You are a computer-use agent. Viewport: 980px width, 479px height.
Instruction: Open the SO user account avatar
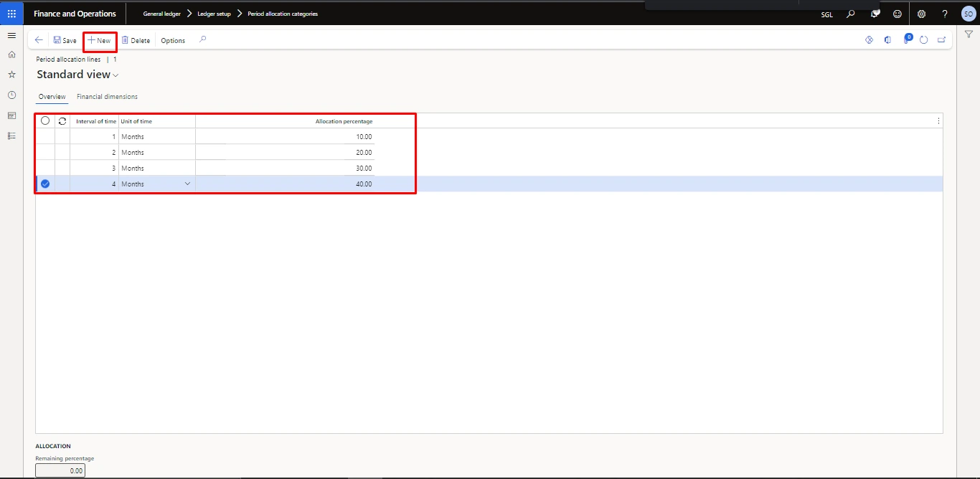point(969,14)
